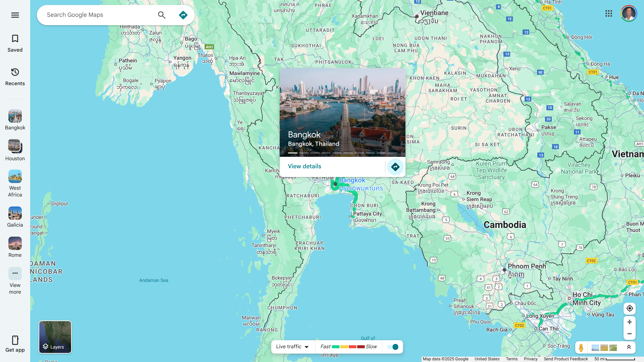This screenshot has height=362, width=644.
Task: Center map on your location
Action: point(629,308)
